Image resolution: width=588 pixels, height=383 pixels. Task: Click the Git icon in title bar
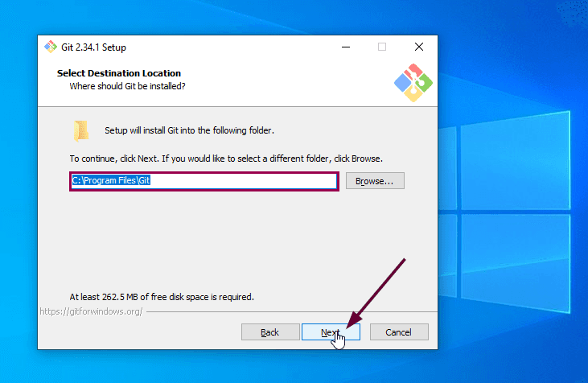(51, 47)
